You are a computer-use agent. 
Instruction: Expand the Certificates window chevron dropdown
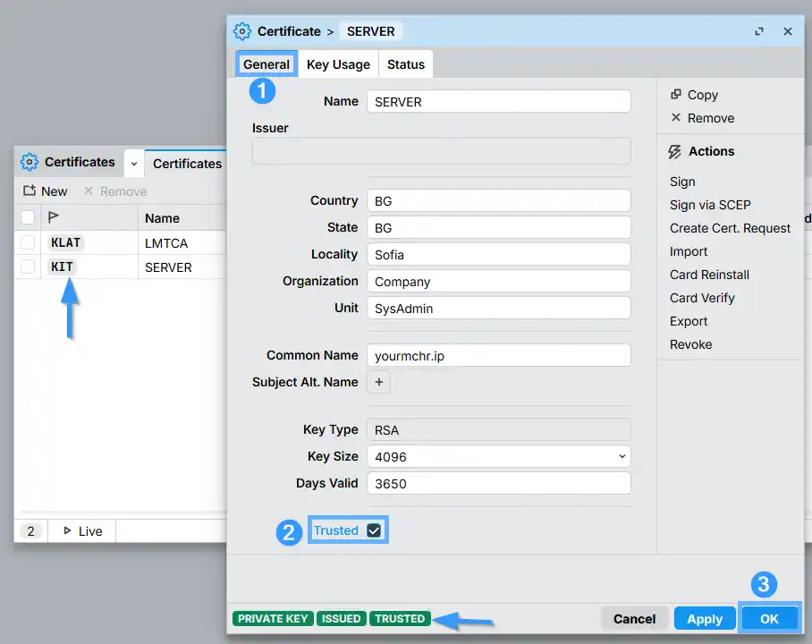[133, 164]
